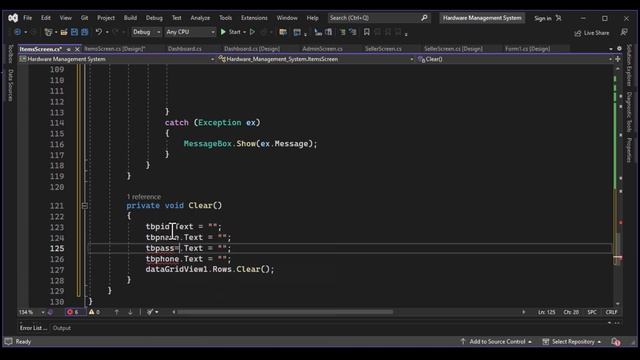Click the green Start debugging play icon
This screenshot has height=360, width=640.
[223, 32]
